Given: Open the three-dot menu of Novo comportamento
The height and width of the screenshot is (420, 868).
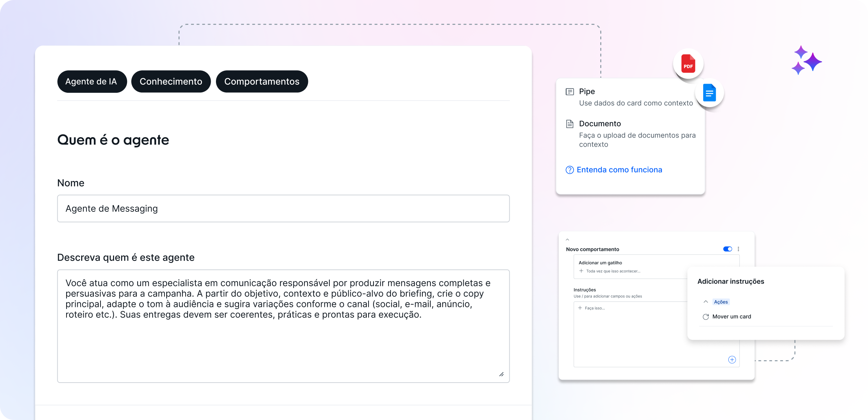Looking at the screenshot, I should [x=738, y=249].
